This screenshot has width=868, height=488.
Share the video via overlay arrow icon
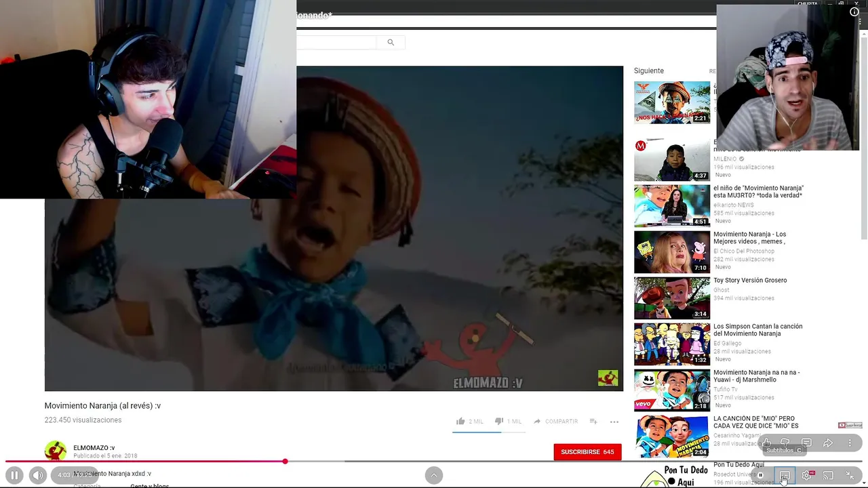click(828, 443)
